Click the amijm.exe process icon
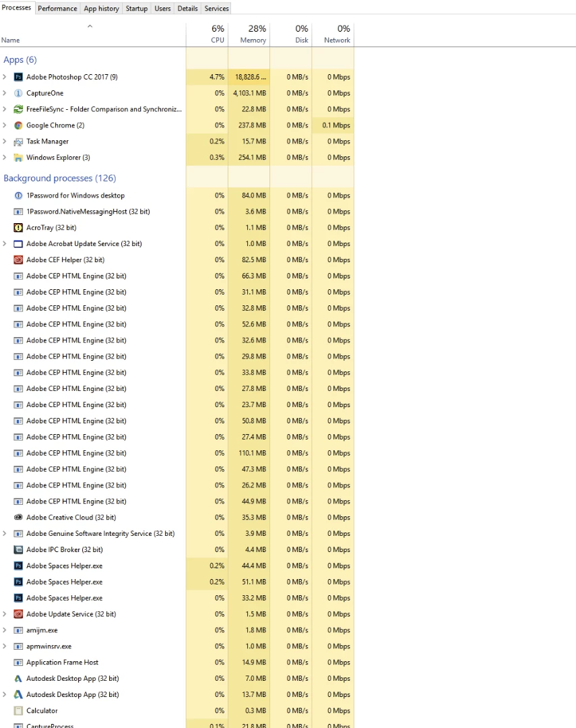Screen dimensions: 576x728 (18, 630)
